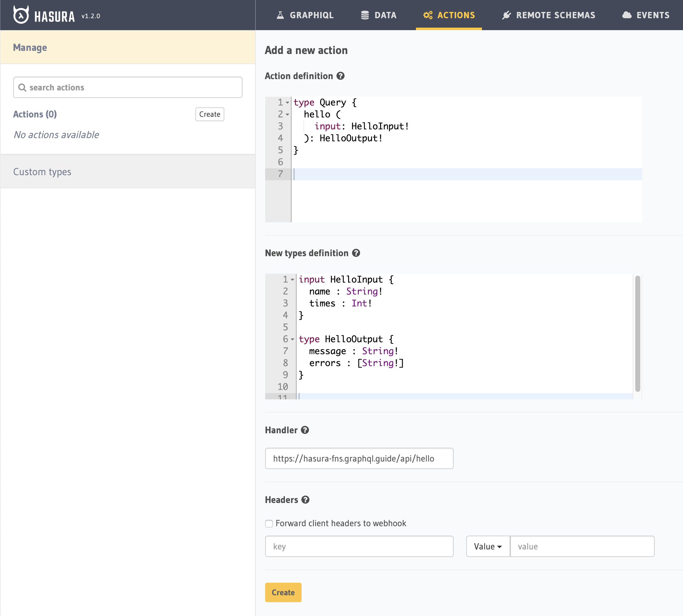Click the Remote Schemas plug icon

click(x=506, y=15)
